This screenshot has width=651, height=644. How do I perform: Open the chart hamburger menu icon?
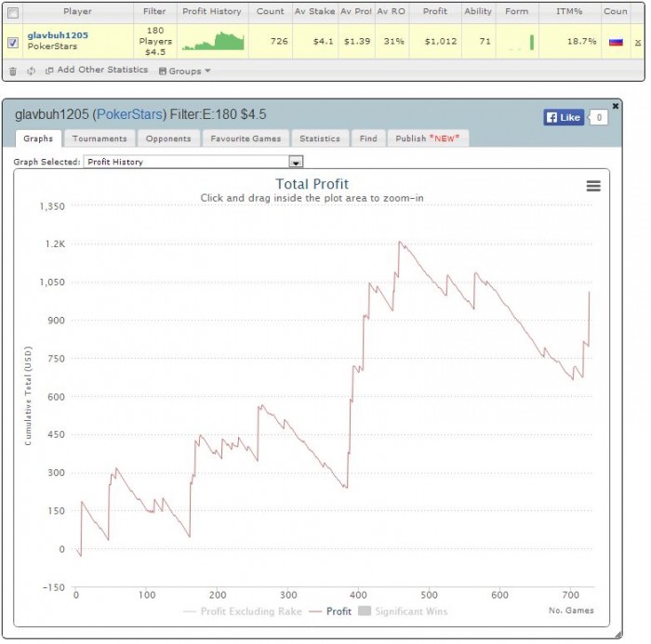pyautogui.click(x=593, y=186)
